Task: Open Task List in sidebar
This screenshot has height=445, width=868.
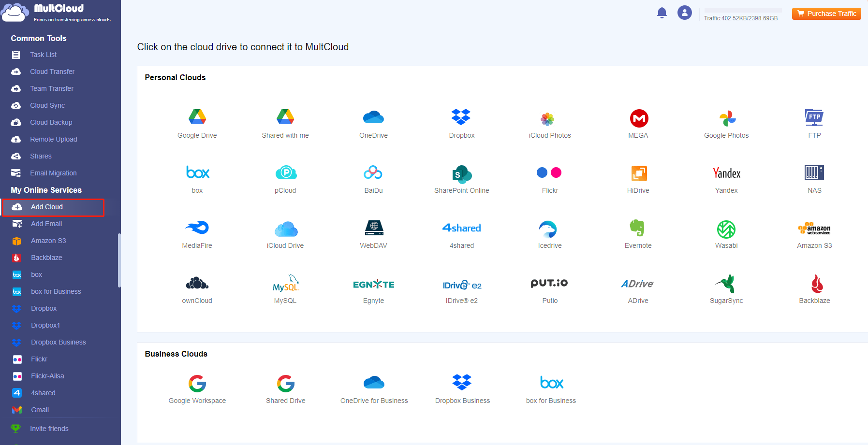Action: pos(44,55)
